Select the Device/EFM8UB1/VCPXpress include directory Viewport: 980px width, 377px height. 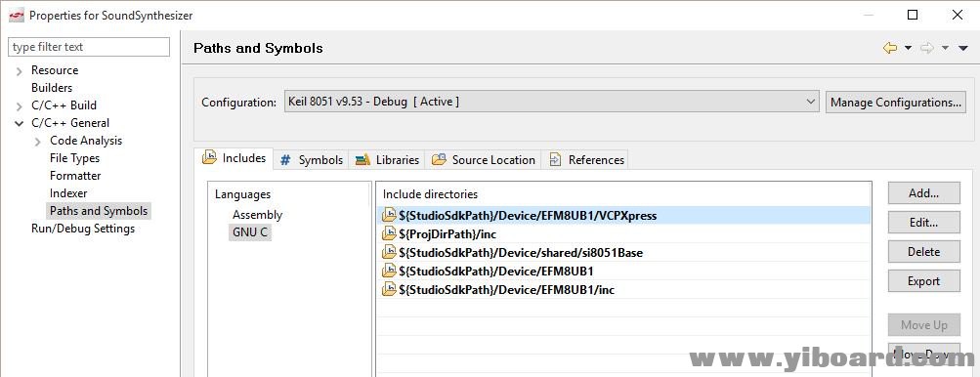(623, 215)
